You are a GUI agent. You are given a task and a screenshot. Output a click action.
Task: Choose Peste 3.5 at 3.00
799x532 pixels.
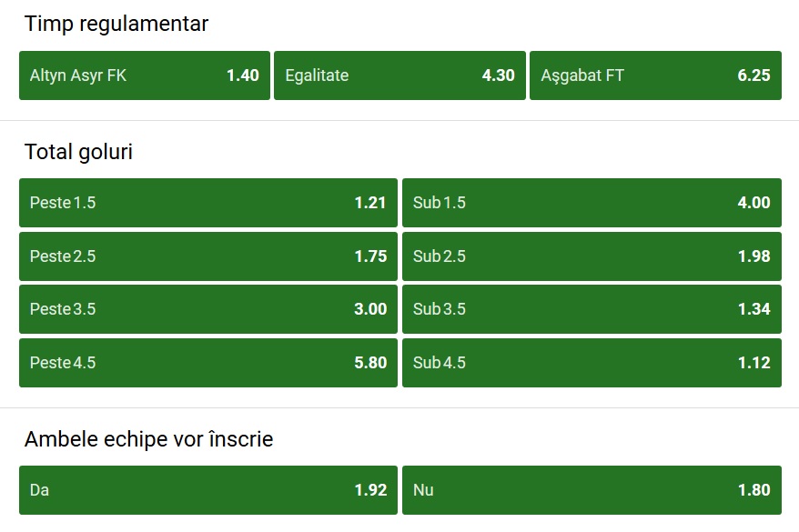coord(207,309)
